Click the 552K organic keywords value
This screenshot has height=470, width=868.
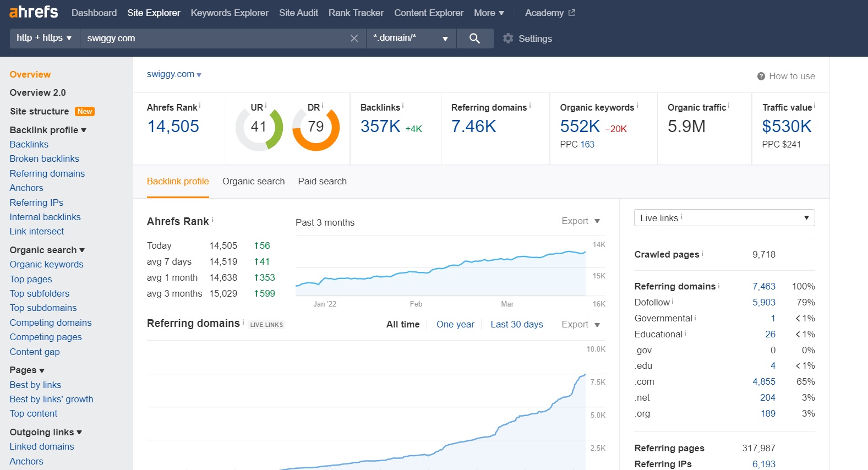click(580, 127)
